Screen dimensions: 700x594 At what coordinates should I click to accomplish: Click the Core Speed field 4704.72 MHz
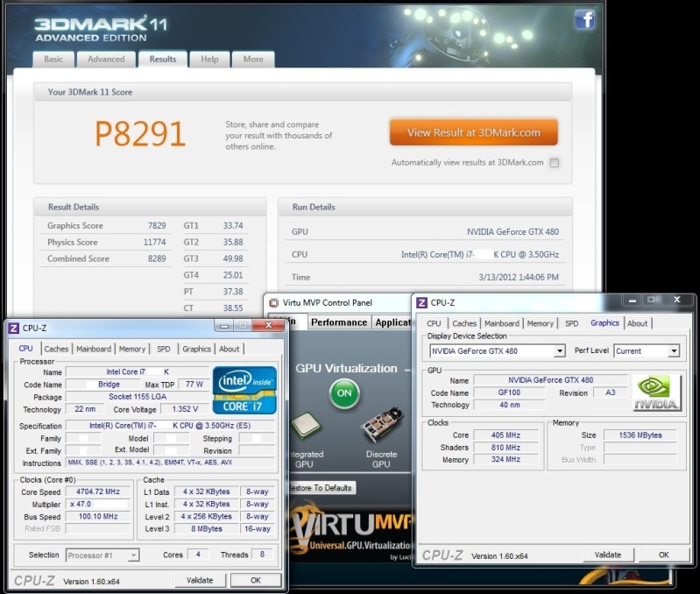98,491
